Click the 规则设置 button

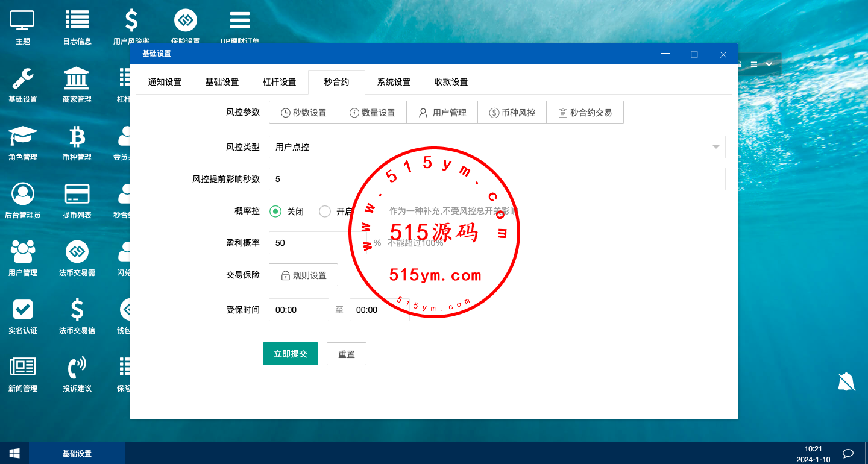(x=303, y=275)
